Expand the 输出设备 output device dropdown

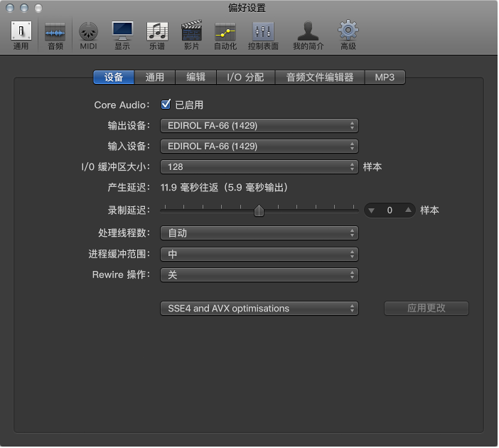click(259, 126)
